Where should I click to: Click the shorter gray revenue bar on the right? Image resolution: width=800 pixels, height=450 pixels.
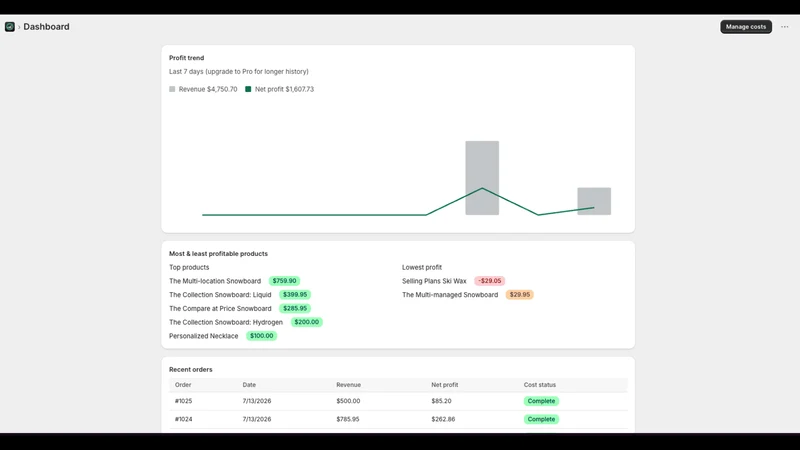(x=594, y=201)
